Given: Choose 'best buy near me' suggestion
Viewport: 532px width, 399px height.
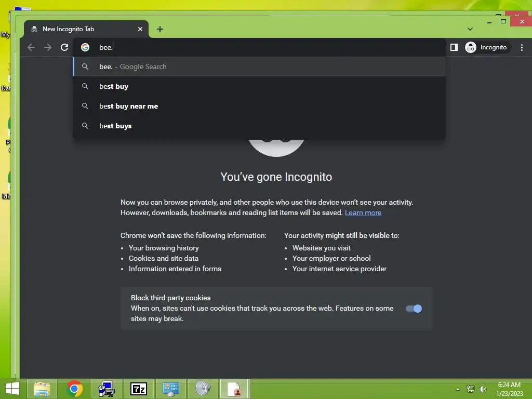Looking at the screenshot, I should (259, 106).
